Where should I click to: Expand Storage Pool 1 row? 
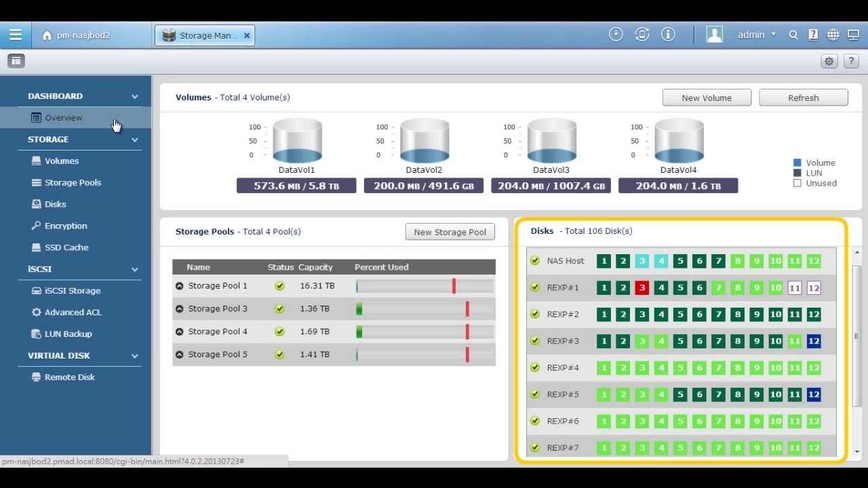pos(180,286)
